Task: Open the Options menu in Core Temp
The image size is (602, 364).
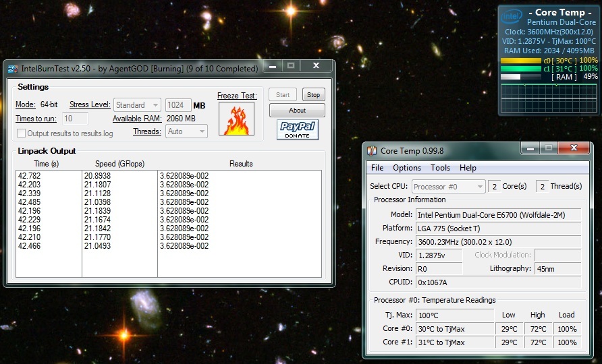Action: pyautogui.click(x=406, y=168)
